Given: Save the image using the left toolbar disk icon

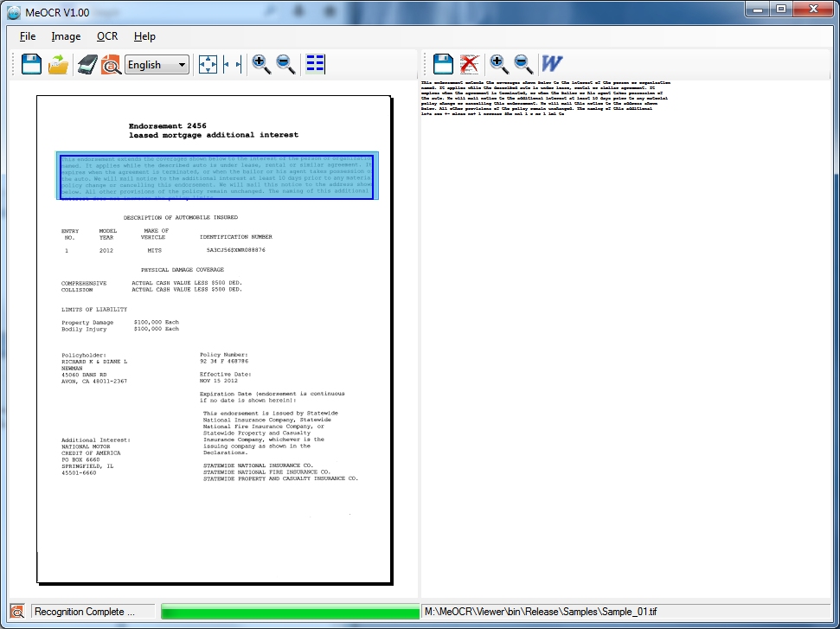Looking at the screenshot, I should tap(32, 64).
